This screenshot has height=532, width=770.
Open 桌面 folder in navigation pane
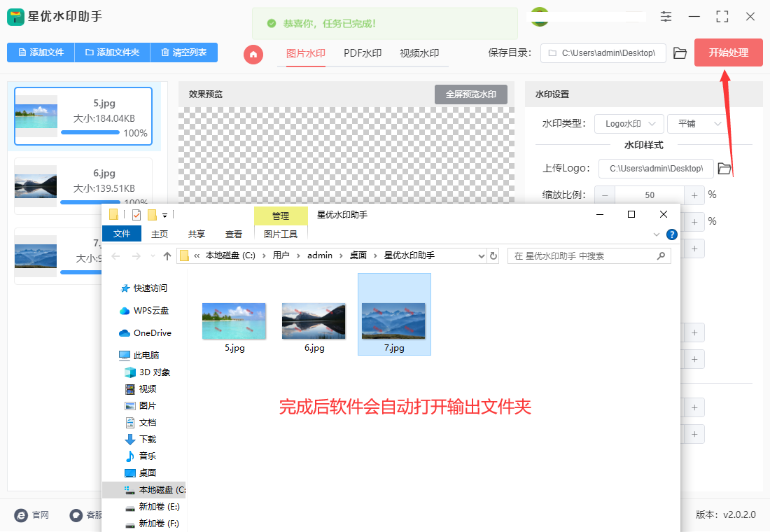pos(141,472)
